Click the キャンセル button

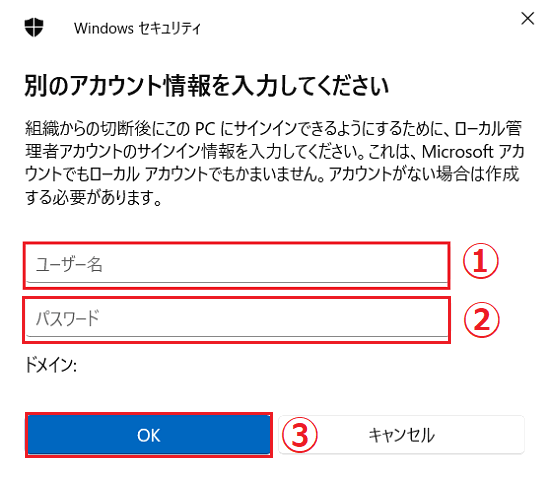(x=401, y=435)
